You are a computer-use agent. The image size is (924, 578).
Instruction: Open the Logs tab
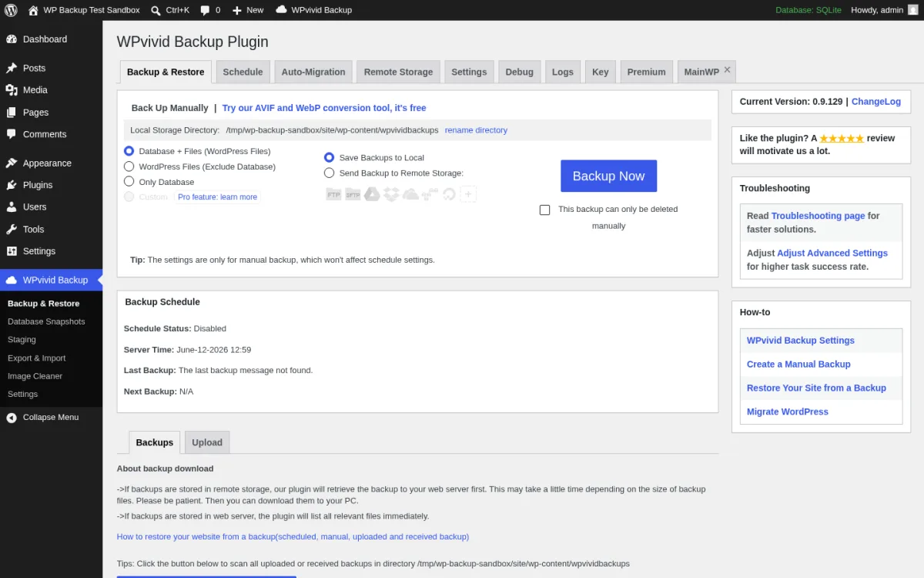[x=563, y=72]
